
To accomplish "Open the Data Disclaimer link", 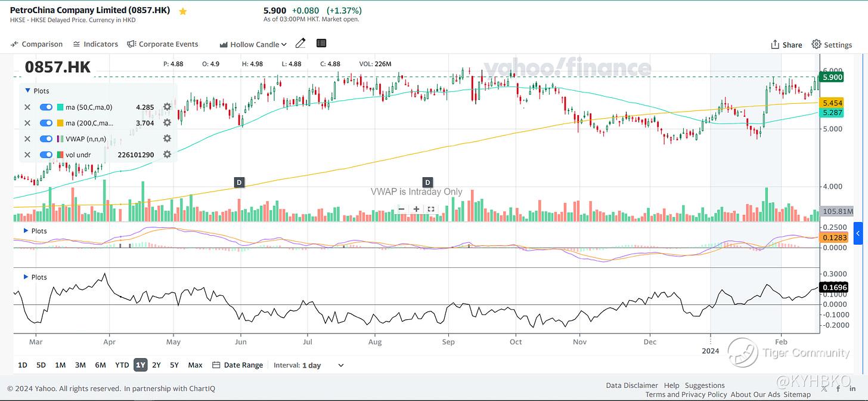I will (x=631, y=385).
